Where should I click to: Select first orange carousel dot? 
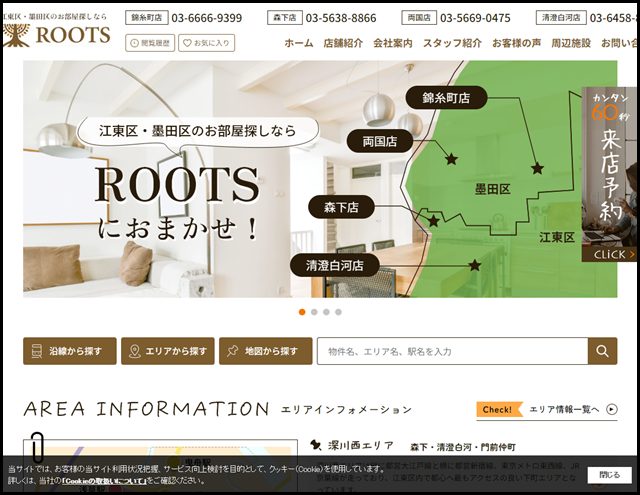pos(302,312)
